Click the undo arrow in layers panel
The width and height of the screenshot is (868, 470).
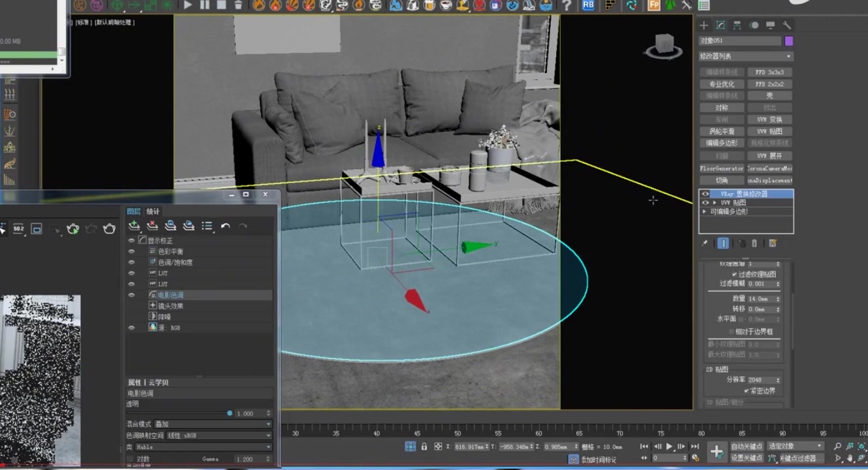pos(225,226)
